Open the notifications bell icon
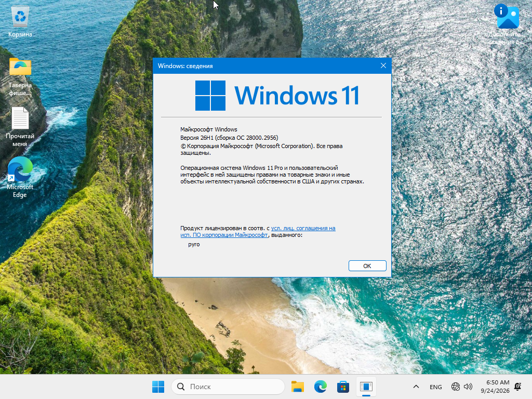This screenshot has height=399, width=532. pos(518,387)
